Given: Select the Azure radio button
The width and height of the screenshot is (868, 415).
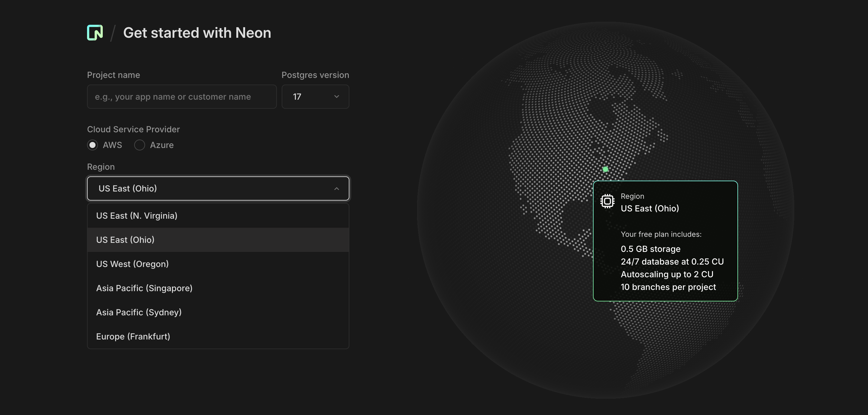Looking at the screenshot, I should coord(140,145).
